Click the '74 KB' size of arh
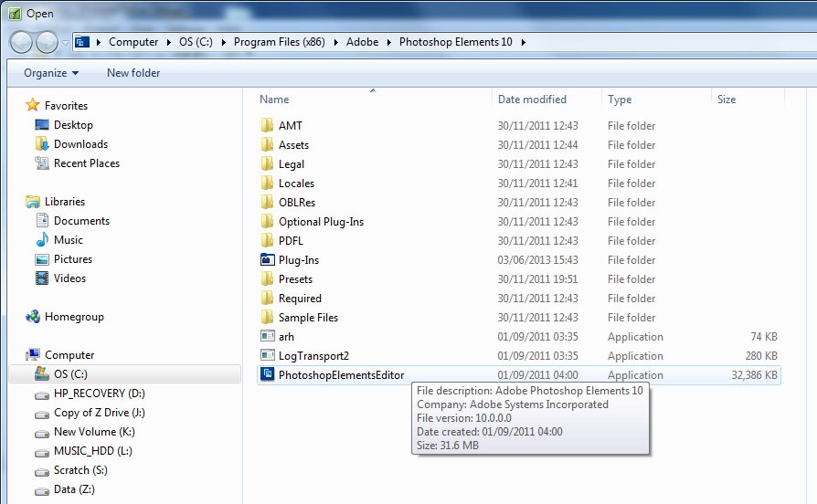Viewport: 817px width, 504px height. (764, 337)
